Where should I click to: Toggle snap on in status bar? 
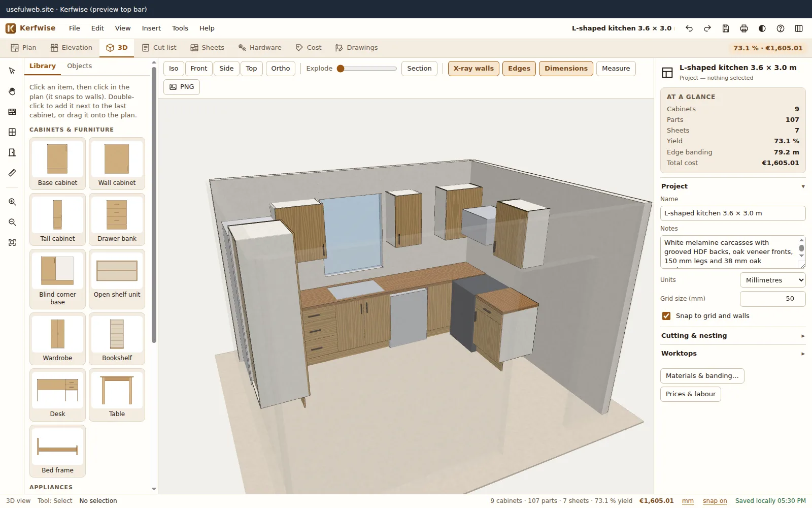(715, 501)
